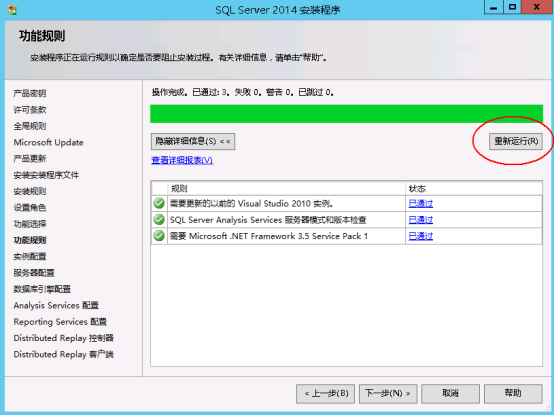
Task: Open the 查看详细报表(V) report link
Action: (182, 160)
